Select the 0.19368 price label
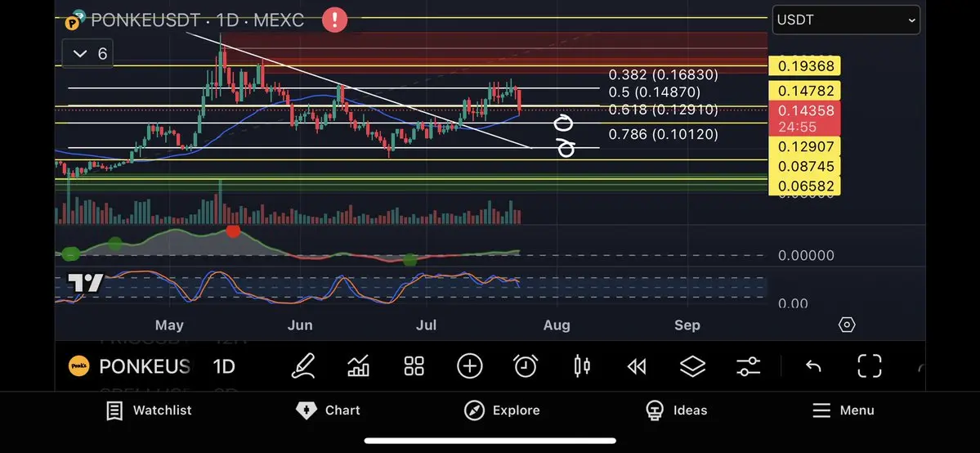Image resolution: width=980 pixels, height=453 pixels. (x=803, y=65)
